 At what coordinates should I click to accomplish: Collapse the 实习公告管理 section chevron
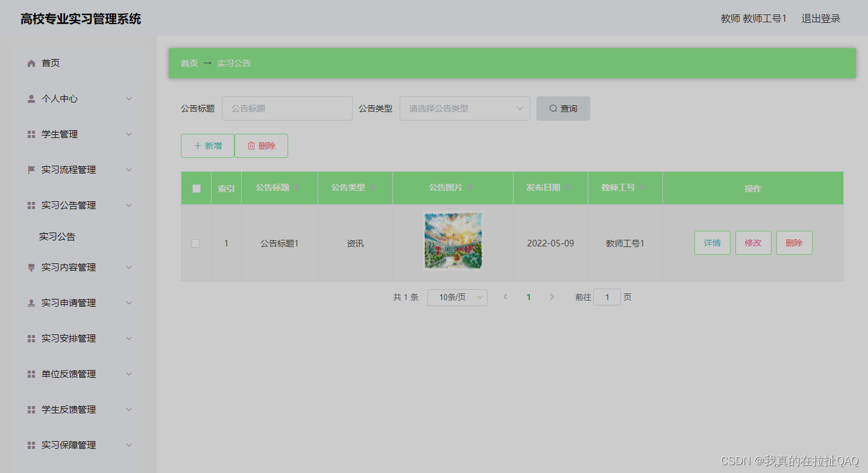128,205
